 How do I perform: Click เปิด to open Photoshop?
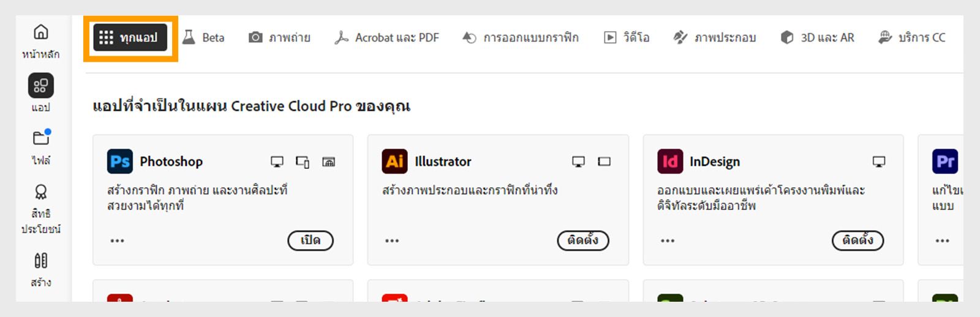point(311,241)
